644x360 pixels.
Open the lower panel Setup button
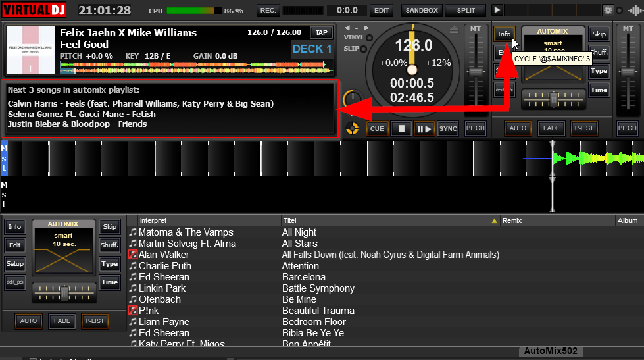14,264
